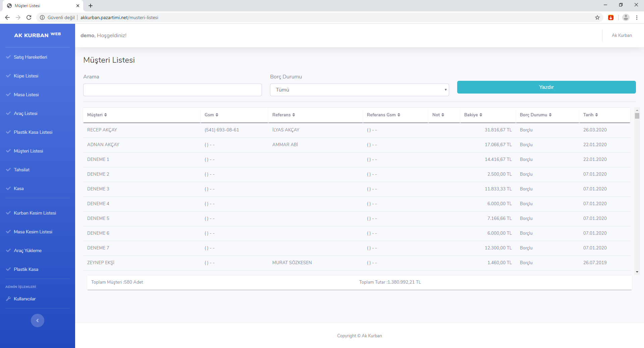Click into the Arama search field
This screenshot has width=644, height=348.
[x=172, y=90]
